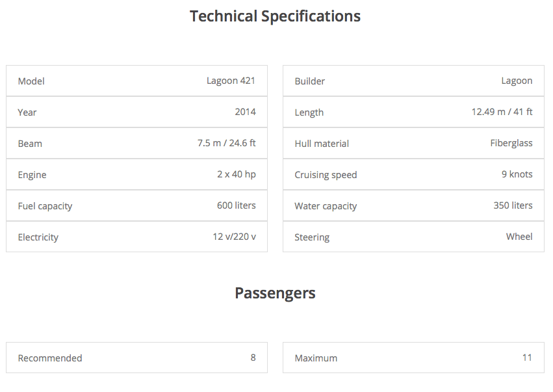Click the Maximum passengers value 11
Image resolution: width=553 pixels, height=392 pixels.
(x=527, y=358)
